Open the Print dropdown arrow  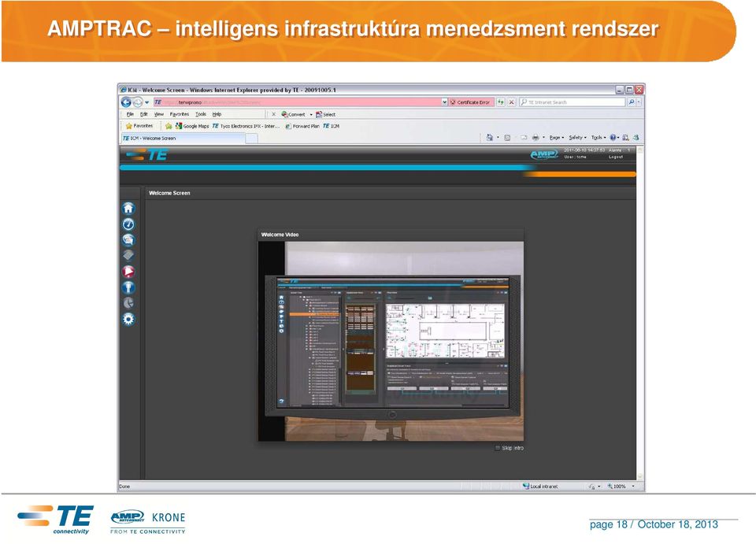(543, 137)
